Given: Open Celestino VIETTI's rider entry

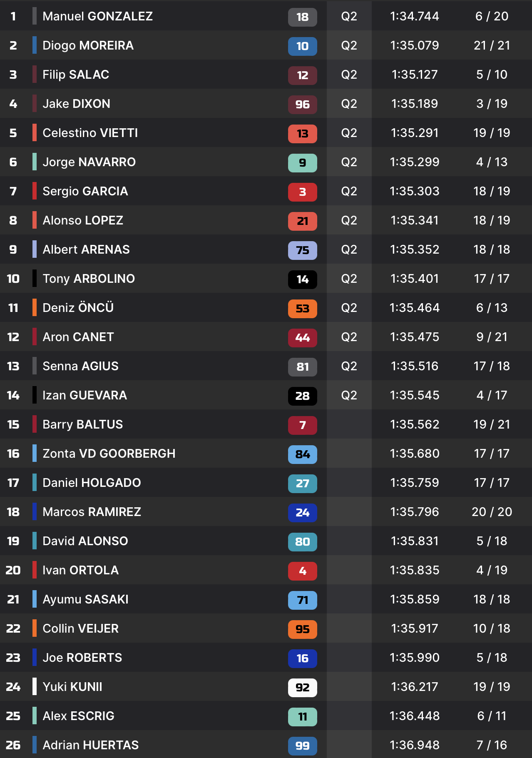Looking at the screenshot, I should pos(90,133).
